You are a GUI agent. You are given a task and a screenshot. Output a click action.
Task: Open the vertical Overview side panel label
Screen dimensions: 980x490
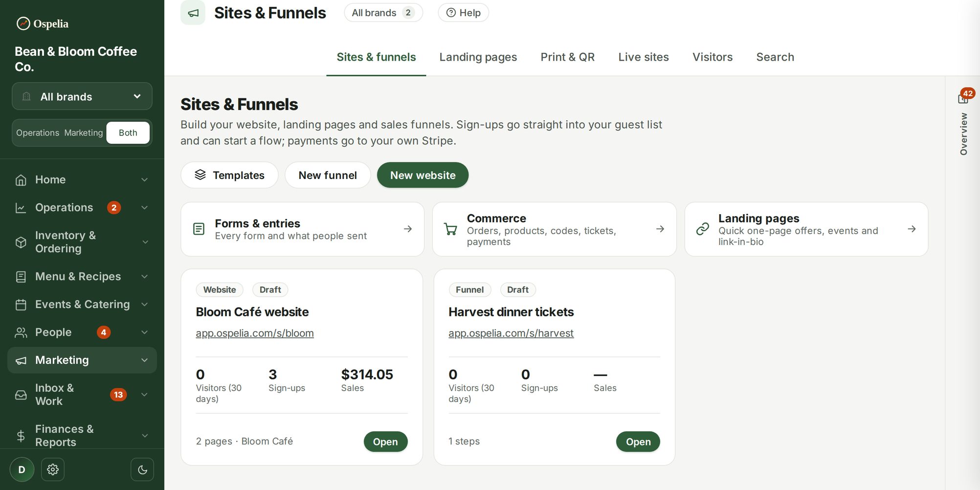pos(963,134)
